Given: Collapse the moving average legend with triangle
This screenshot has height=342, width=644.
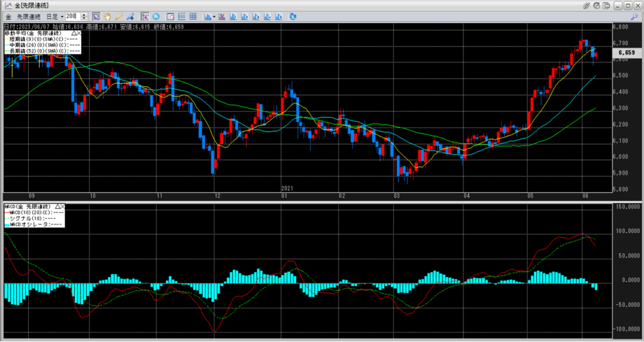Looking at the screenshot, I should [x=75, y=33].
